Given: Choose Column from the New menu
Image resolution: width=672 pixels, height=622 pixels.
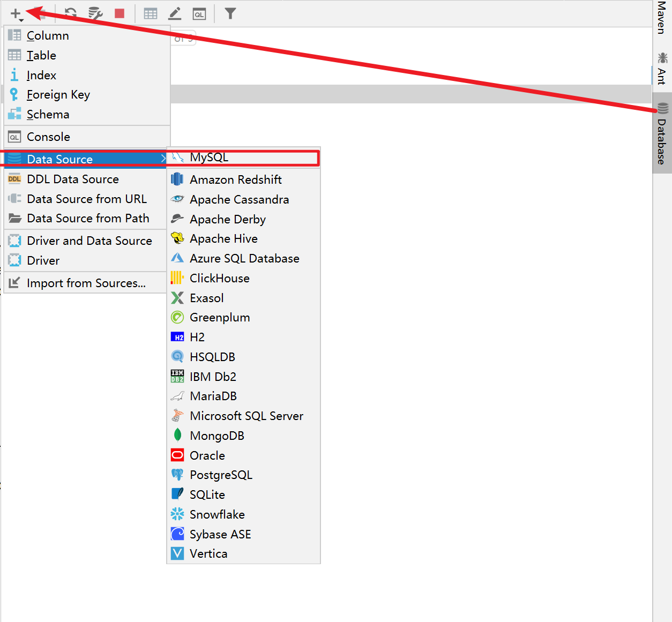Looking at the screenshot, I should (x=87, y=35).
